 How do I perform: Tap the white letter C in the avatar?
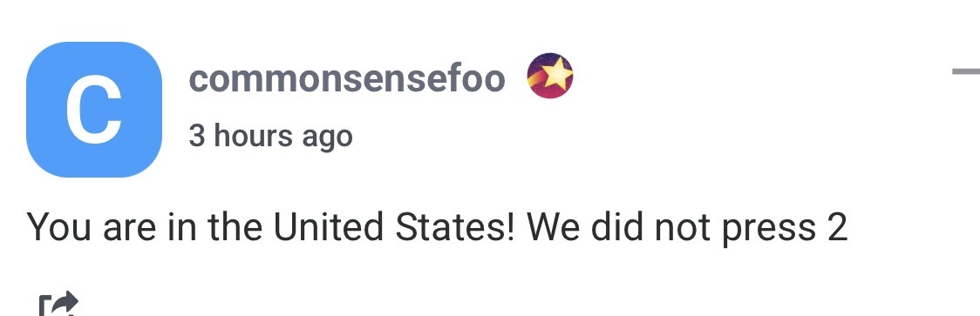point(94,110)
